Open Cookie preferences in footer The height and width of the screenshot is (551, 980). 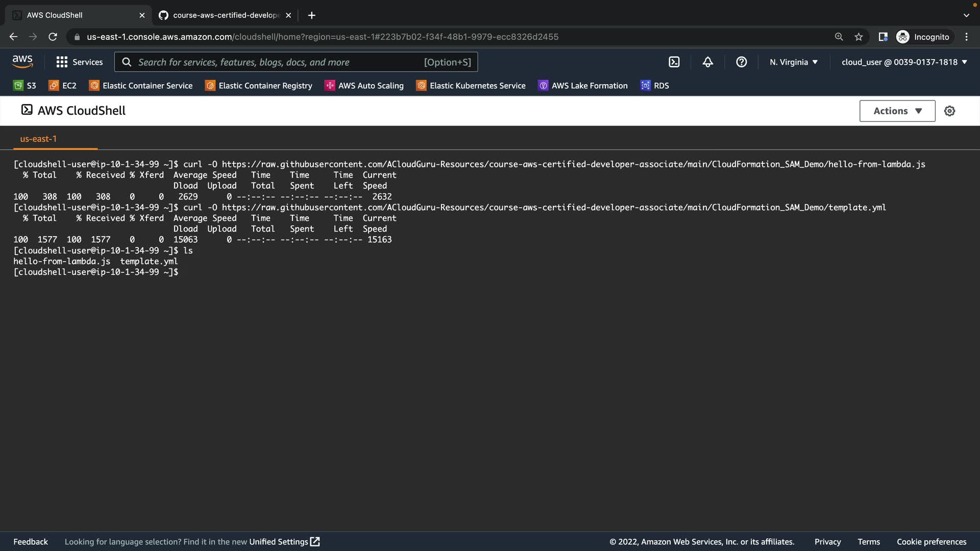[x=931, y=542]
